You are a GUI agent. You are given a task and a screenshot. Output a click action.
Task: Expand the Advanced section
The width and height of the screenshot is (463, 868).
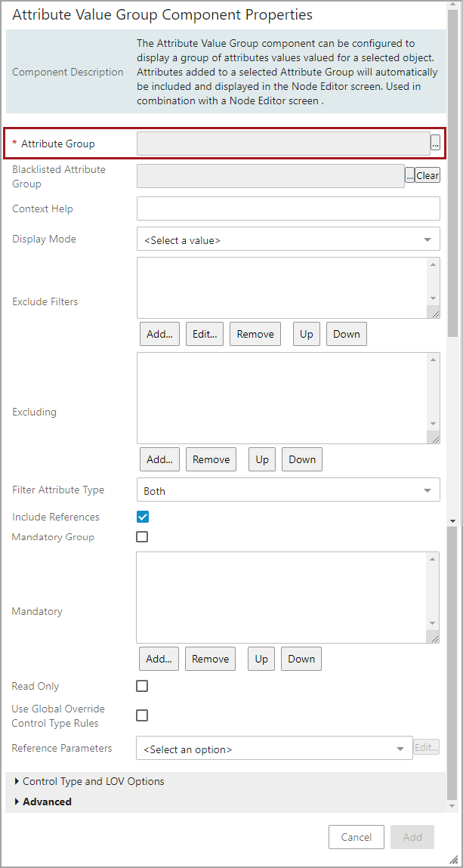pos(47,802)
